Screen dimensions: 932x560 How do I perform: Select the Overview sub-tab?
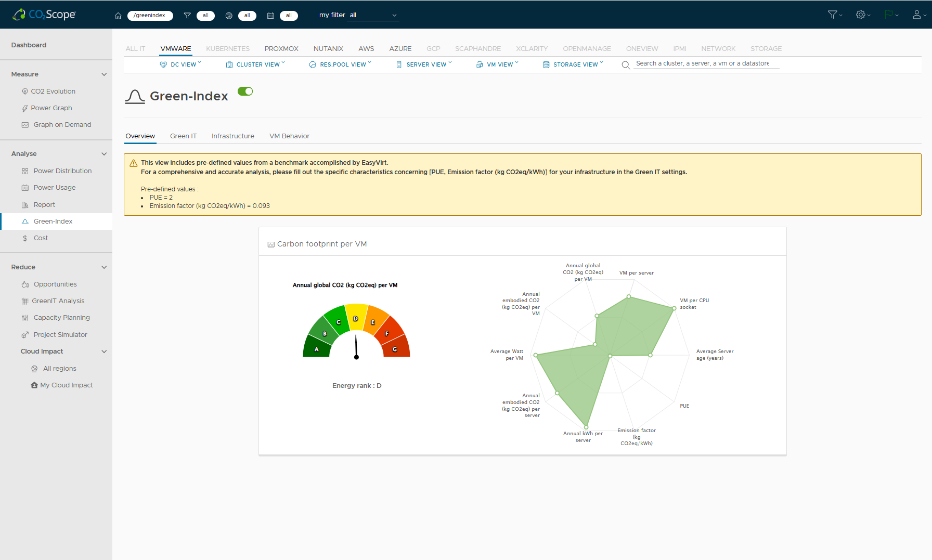(x=140, y=136)
